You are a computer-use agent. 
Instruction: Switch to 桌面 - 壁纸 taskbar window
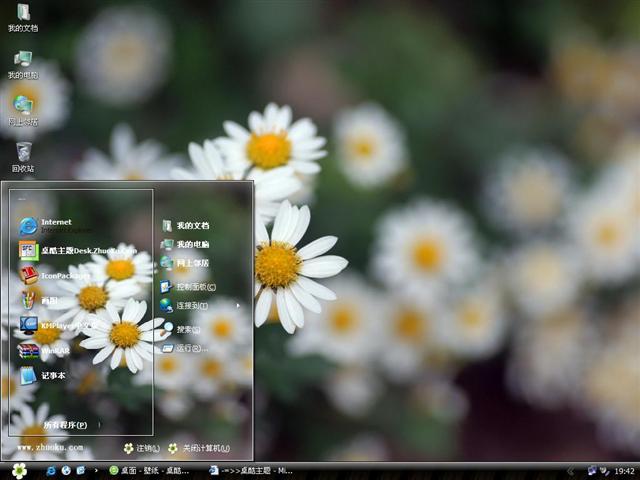click(149, 471)
